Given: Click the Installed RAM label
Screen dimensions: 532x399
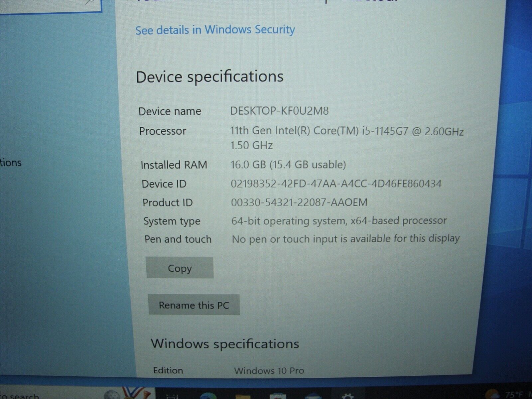Looking at the screenshot, I should (x=174, y=165).
